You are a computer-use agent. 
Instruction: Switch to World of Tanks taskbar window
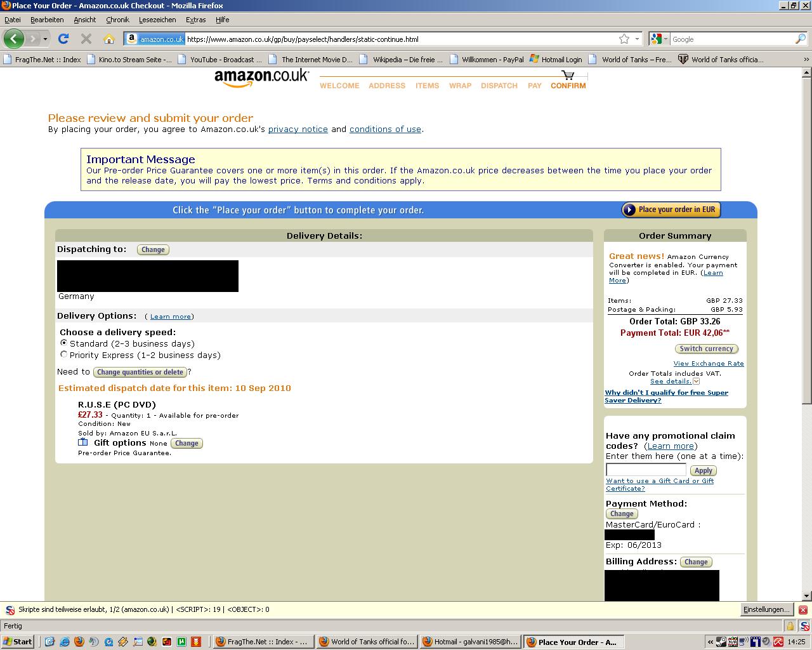click(x=367, y=642)
